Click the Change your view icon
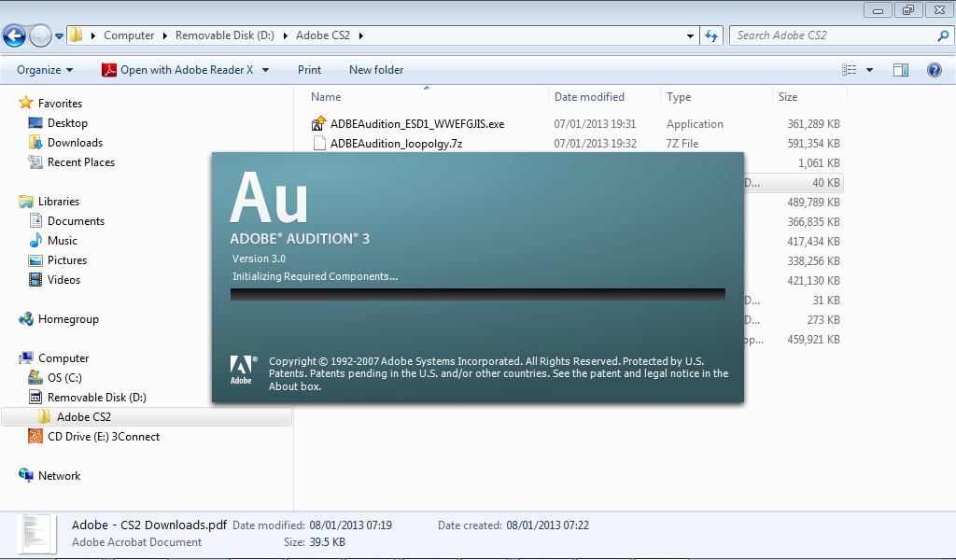The height and width of the screenshot is (560, 956). click(x=850, y=70)
